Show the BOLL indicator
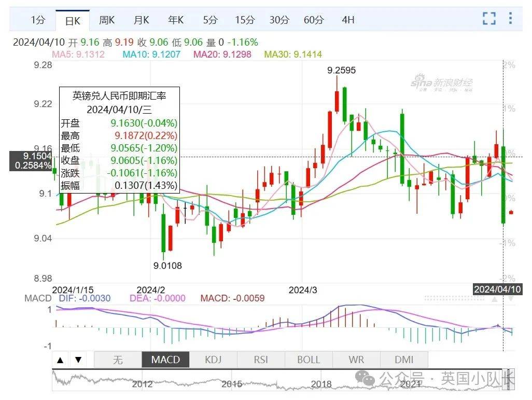The image size is (532, 400). [309, 360]
